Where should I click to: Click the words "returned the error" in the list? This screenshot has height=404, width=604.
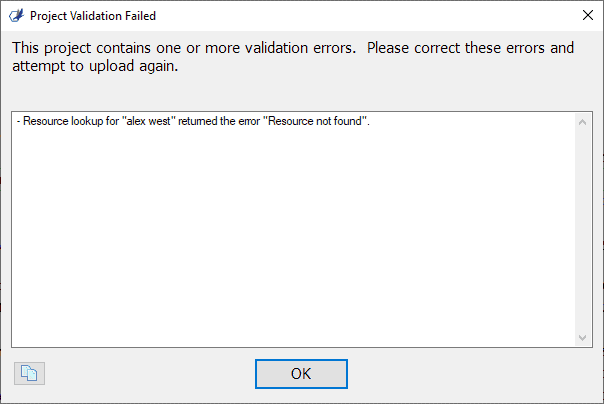[219, 121]
